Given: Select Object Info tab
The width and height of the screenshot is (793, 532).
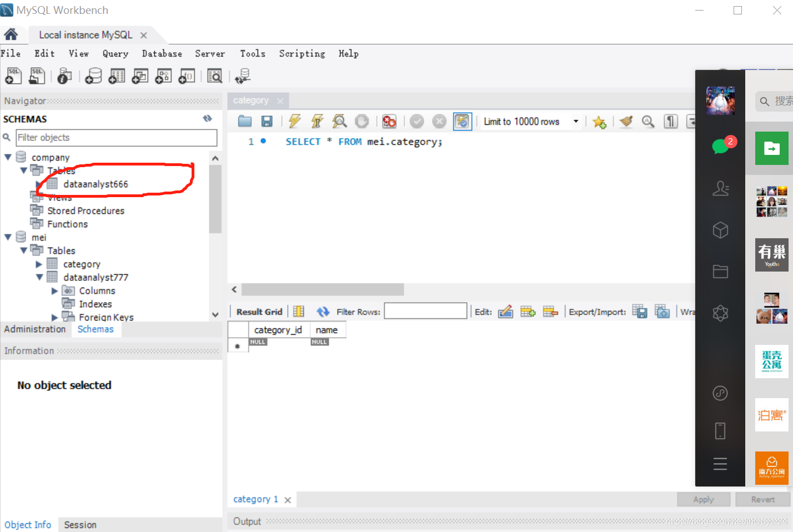Looking at the screenshot, I should click(x=28, y=525).
